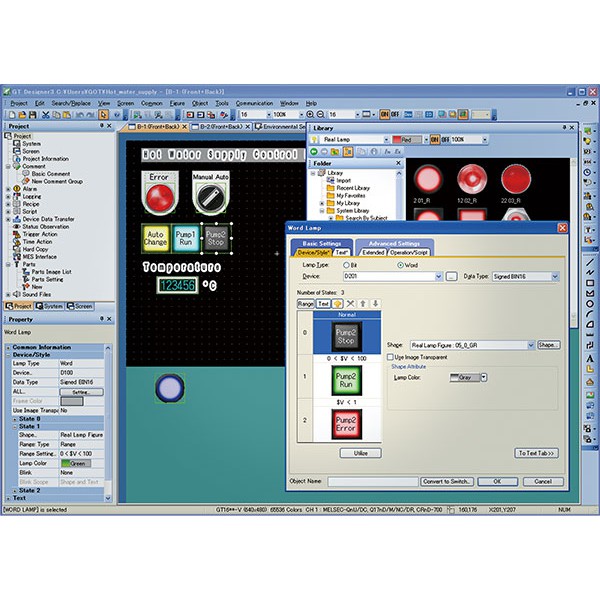Expand My Library folder node
The width and height of the screenshot is (600, 600).
pos(322,203)
